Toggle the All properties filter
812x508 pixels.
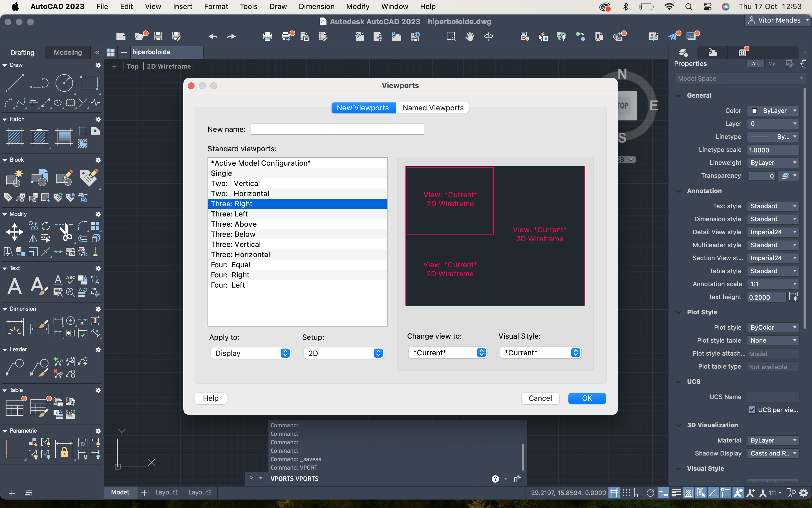[x=755, y=63]
